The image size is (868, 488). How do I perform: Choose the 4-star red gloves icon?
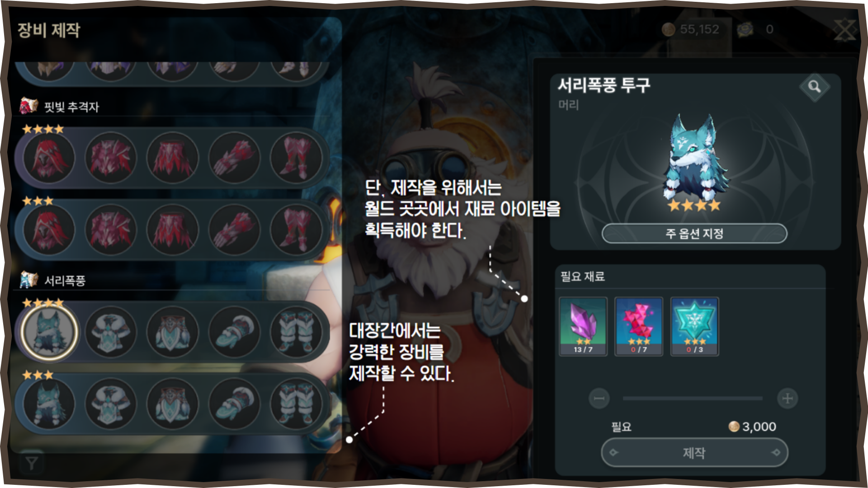tap(234, 158)
